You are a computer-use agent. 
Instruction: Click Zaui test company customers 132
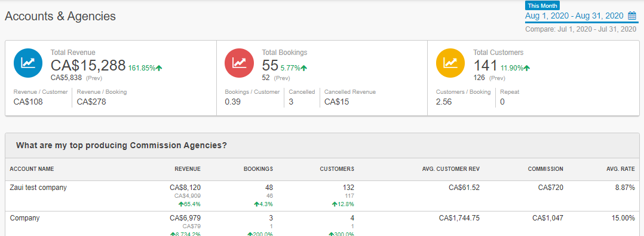348,188
